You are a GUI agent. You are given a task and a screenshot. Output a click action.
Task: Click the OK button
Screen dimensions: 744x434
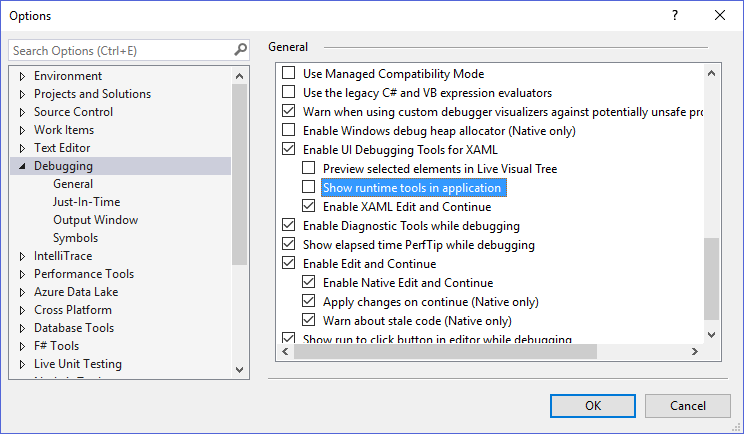pyautogui.click(x=593, y=405)
